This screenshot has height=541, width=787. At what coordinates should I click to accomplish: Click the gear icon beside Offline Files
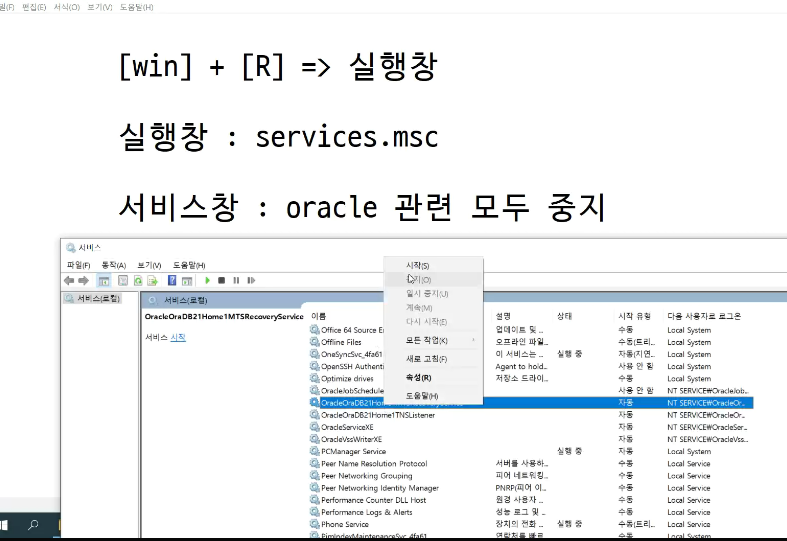point(315,342)
